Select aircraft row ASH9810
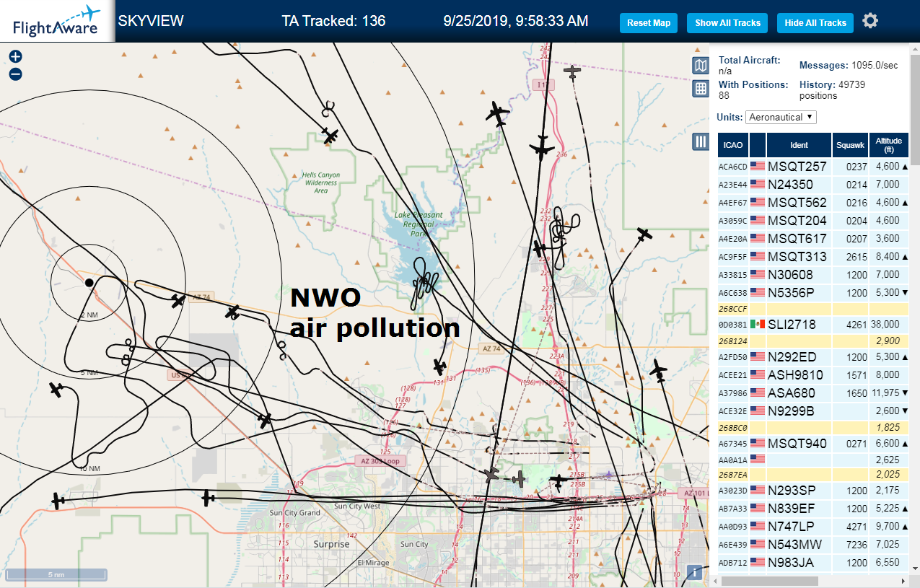Screen dimensions: 920x588 (813, 375)
